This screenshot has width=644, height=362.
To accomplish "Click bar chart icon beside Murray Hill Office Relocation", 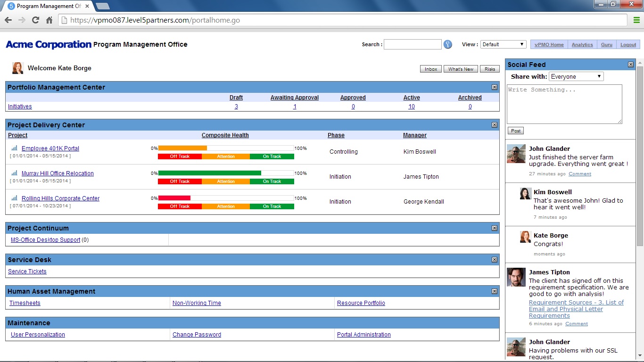I will (14, 173).
